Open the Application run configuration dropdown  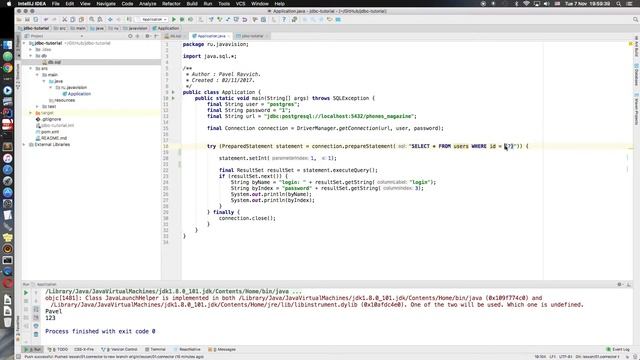coord(153,20)
